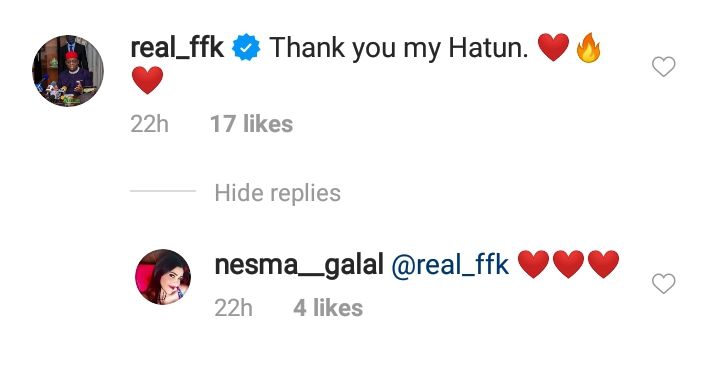Click the red heart beside Hatun text

pos(554,47)
